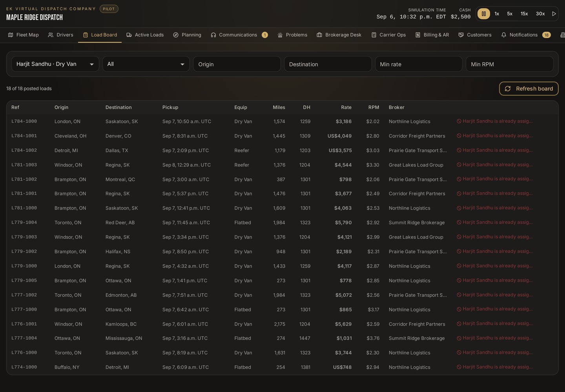Open the Customers tab
Image resolution: width=565 pixels, height=392 pixels.
(x=475, y=35)
